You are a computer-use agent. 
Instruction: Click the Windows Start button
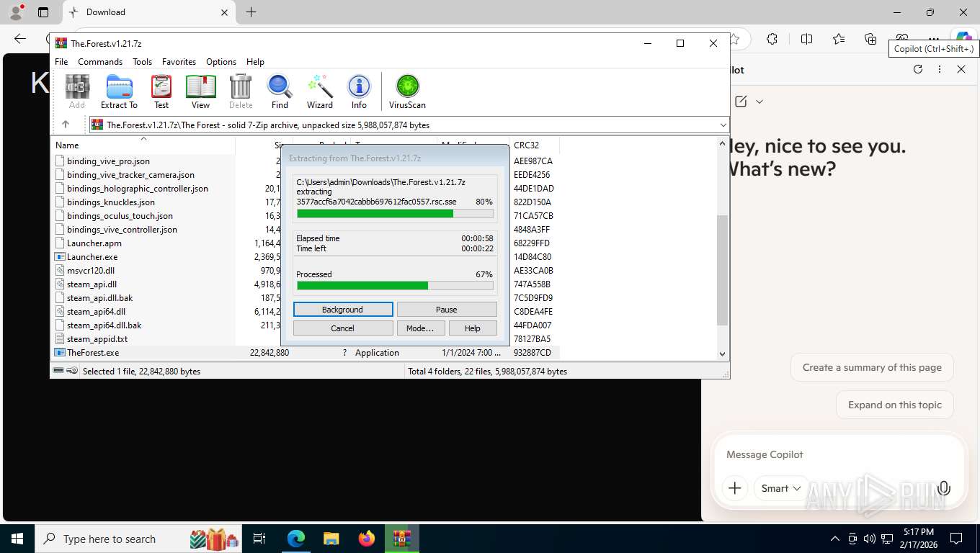point(17,539)
